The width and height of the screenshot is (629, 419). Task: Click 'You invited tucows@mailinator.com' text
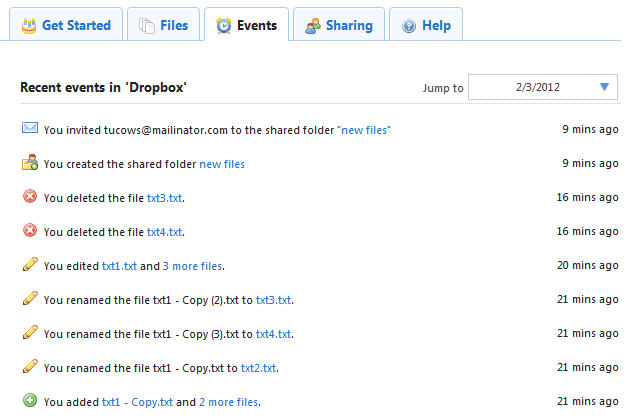pos(136,130)
